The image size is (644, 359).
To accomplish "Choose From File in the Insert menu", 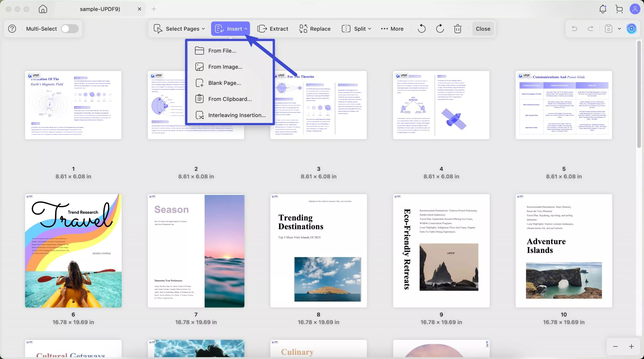I will pos(222,51).
